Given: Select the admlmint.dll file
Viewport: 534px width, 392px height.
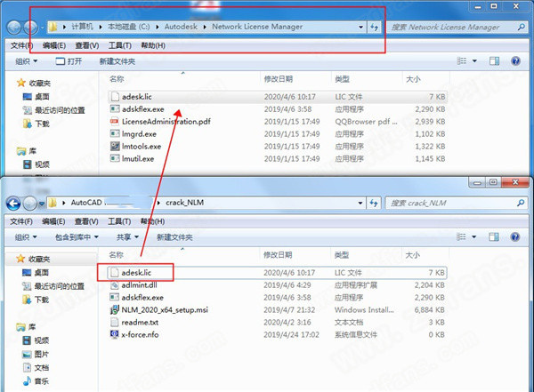Looking at the screenshot, I should [x=142, y=284].
